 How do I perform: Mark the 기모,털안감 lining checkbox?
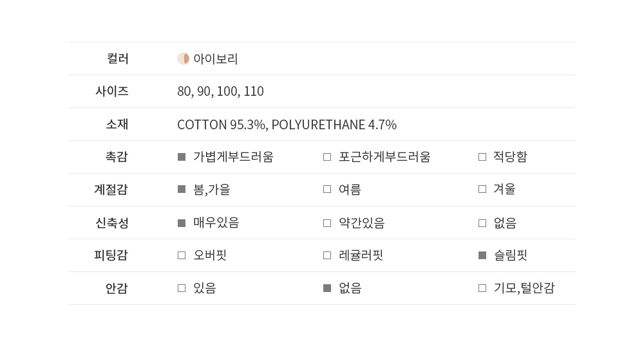482,288
